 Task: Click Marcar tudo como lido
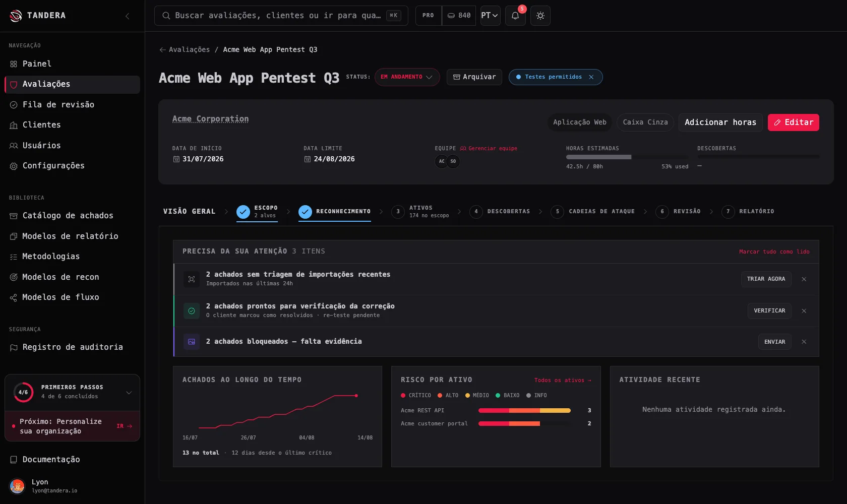click(774, 251)
